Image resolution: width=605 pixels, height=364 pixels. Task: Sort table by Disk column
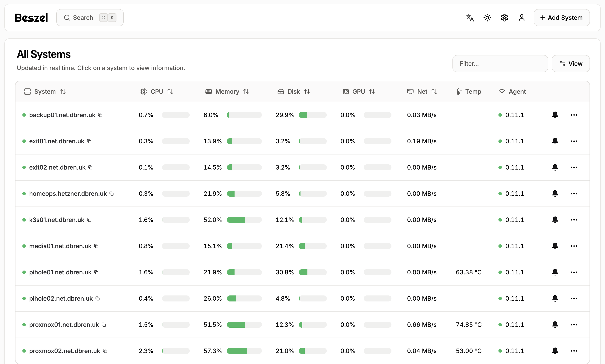[x=293, y=92]
